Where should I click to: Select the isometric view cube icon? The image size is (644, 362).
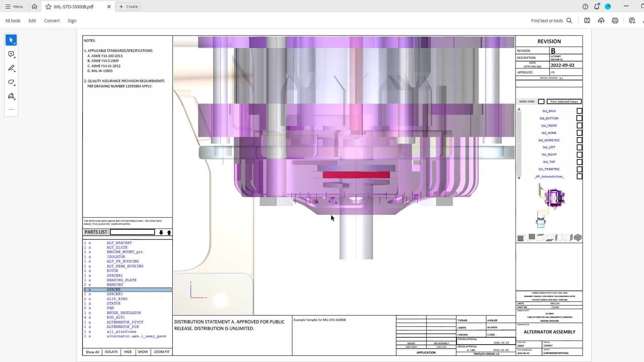click(x=578, y=237)
